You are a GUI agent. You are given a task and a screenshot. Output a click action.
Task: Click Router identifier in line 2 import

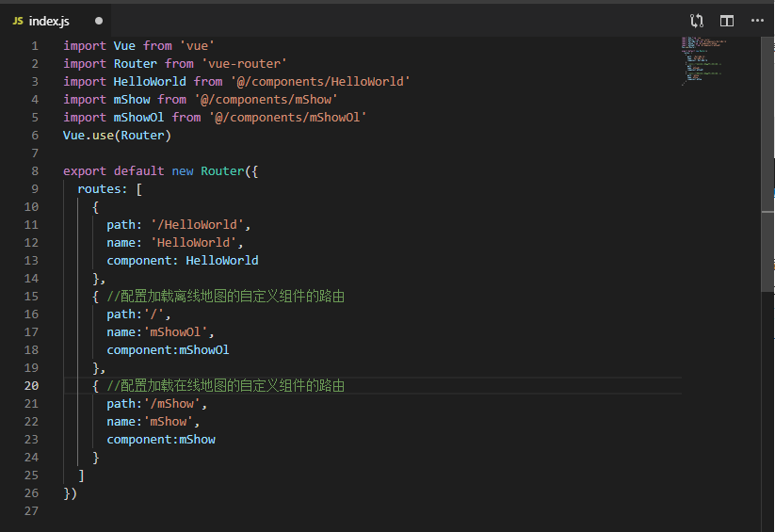(x=136, y=64)
